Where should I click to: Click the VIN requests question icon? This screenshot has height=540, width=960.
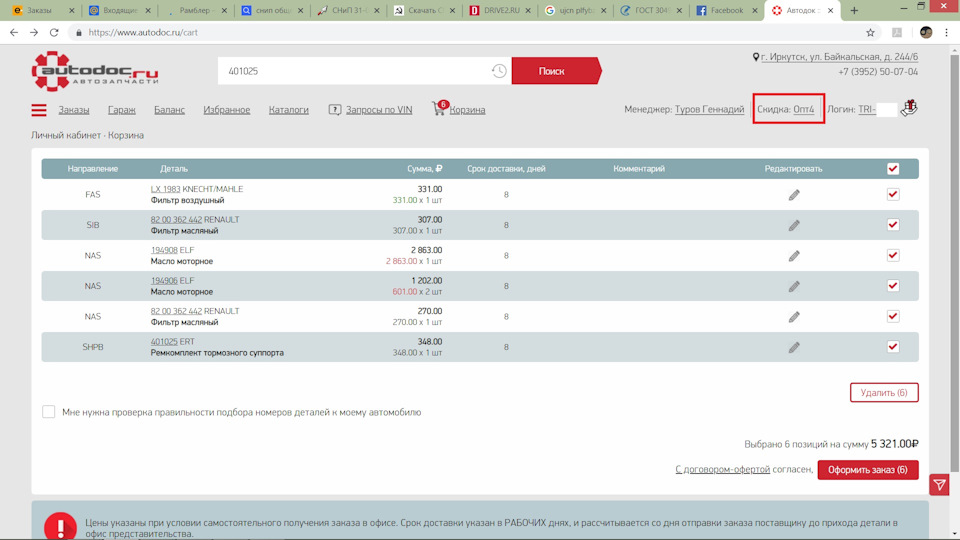tap(335, 110)
